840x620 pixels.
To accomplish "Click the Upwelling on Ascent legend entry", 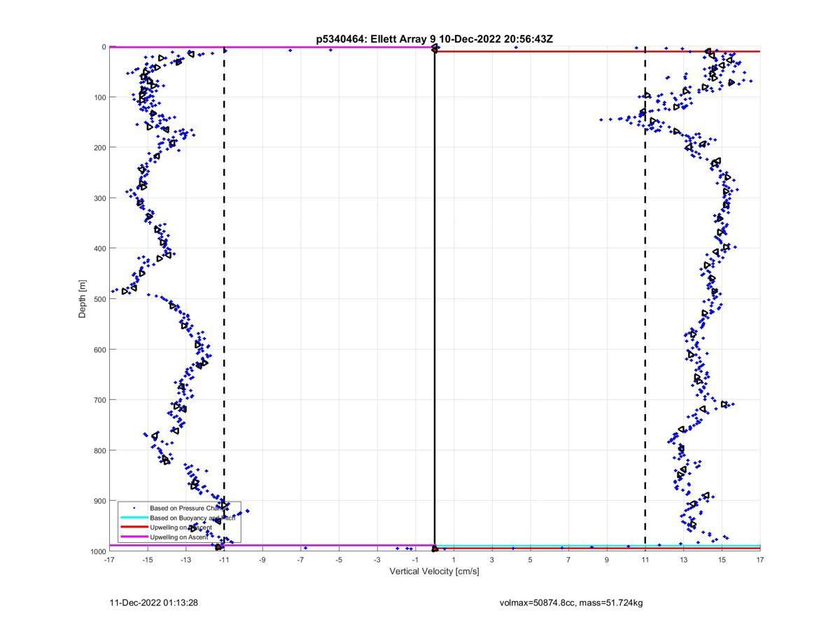I will [x=178, y=537].
